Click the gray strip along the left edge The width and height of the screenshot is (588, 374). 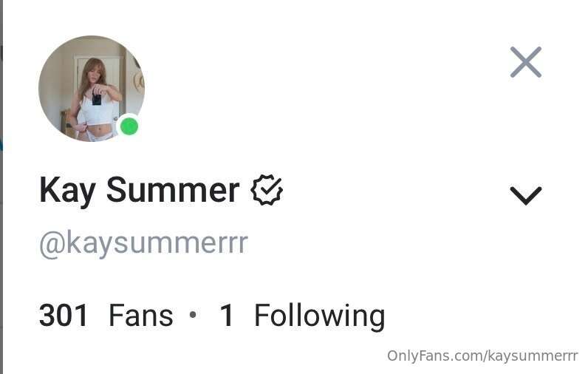1,187
